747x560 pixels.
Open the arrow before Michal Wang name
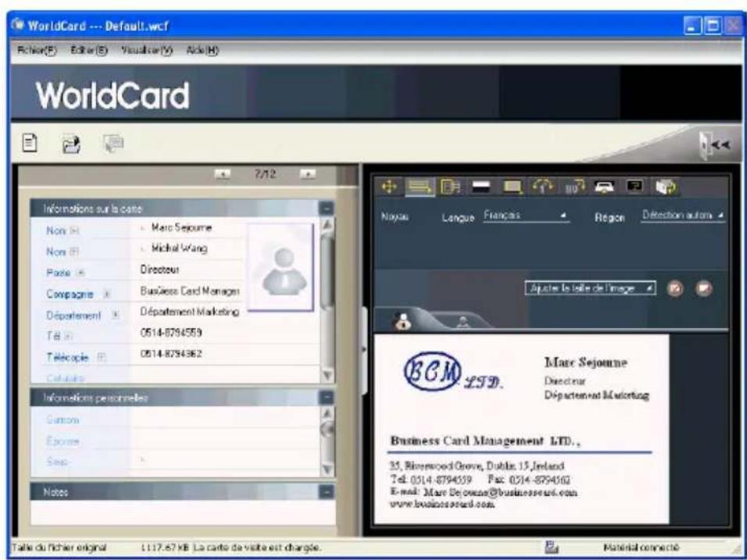(x=143, y=249)
